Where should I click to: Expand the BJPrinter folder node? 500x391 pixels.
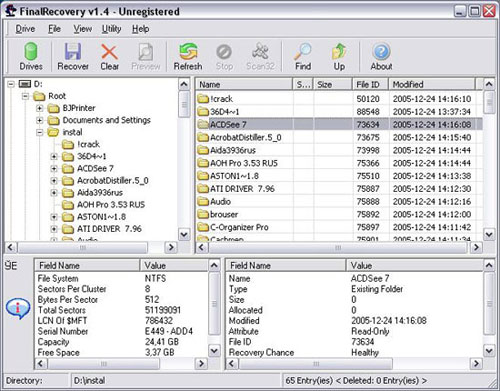click(40, 108)
